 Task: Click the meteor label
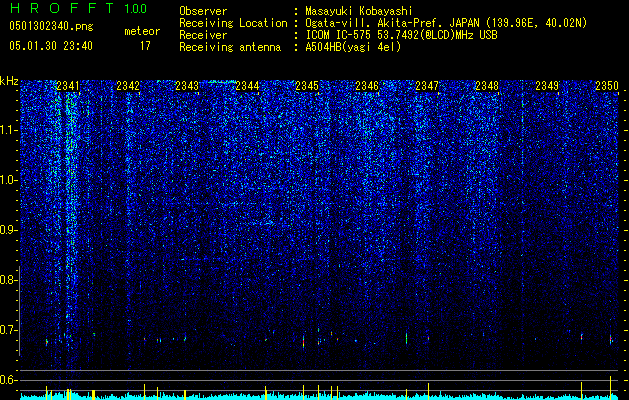(x=142, y=31)
